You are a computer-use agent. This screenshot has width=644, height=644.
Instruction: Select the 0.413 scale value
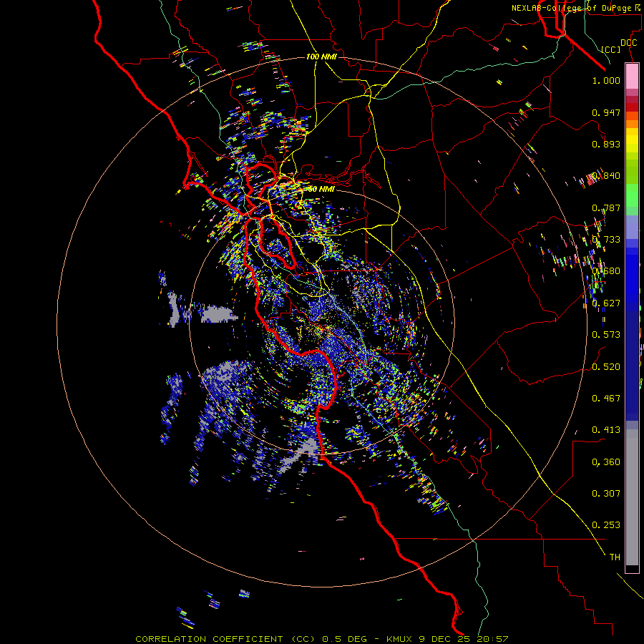pos(606,430)
